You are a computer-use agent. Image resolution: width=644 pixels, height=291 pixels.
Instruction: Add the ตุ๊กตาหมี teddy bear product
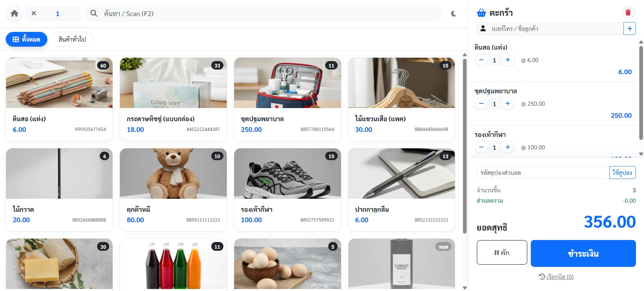(173, 190)
